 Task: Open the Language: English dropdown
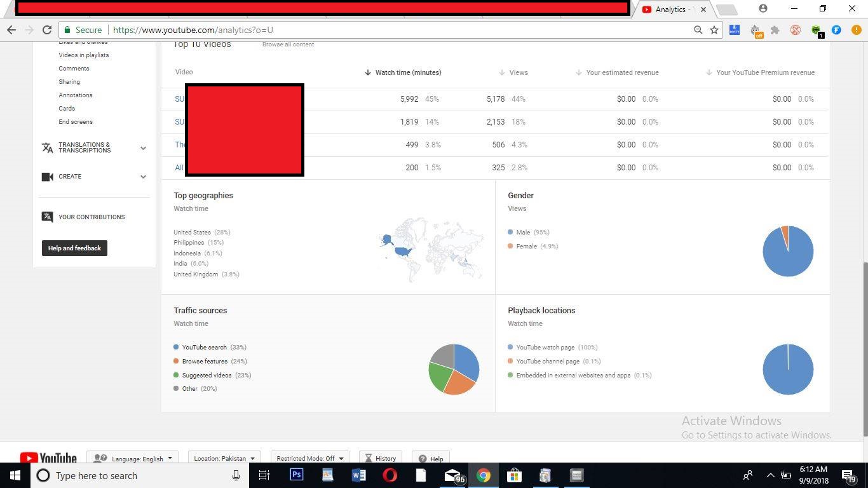tap(132, 458)
